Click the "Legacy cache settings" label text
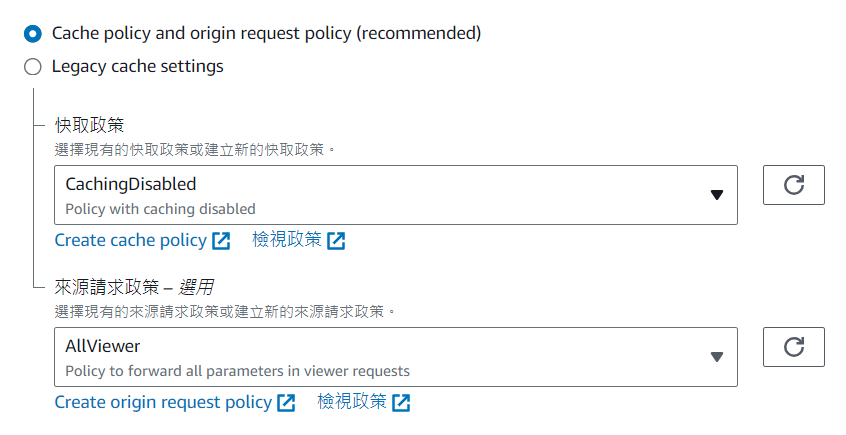Image resolution: width=846 pixels, height=435 pixels. 137,67
